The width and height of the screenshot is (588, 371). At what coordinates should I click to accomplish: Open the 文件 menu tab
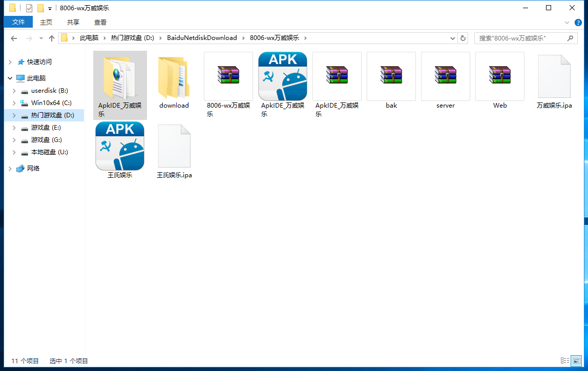click(x=18, y=22)
